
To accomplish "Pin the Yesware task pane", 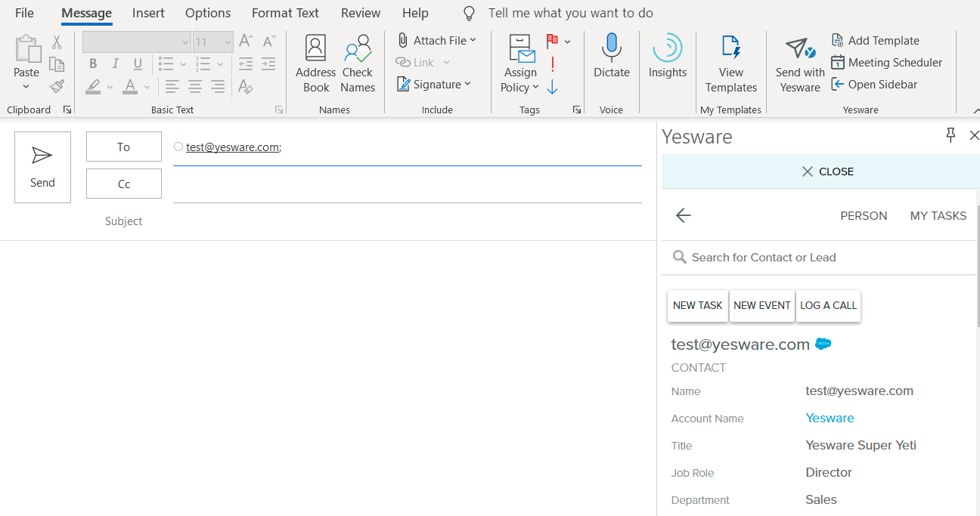I will 951,135.
